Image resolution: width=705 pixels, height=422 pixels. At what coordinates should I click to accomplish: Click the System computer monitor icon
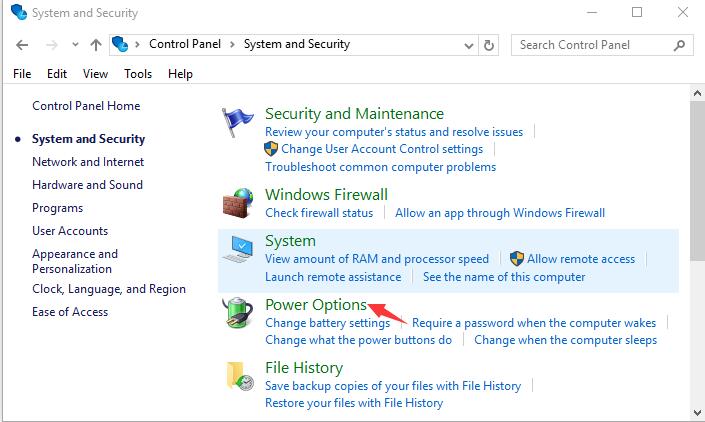[238, 249]
